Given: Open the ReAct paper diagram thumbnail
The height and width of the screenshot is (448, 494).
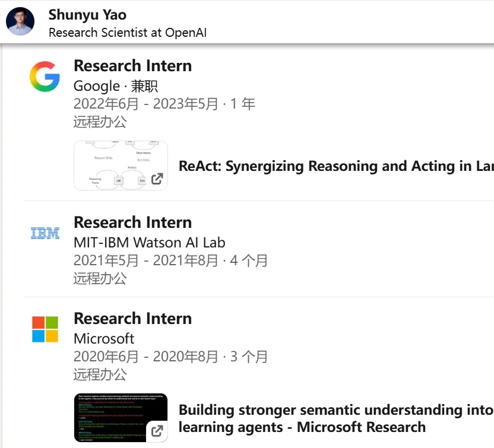Looking at the screenshot, I should point(121,166).
